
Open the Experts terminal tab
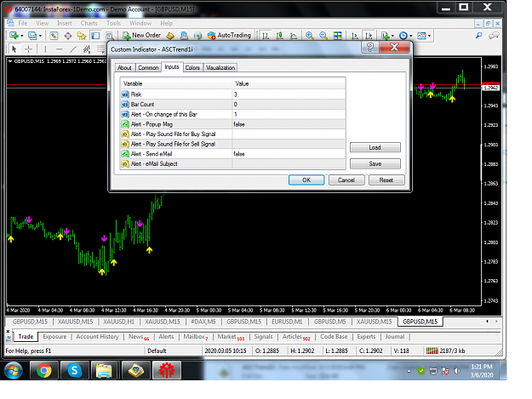click(366, 337)
